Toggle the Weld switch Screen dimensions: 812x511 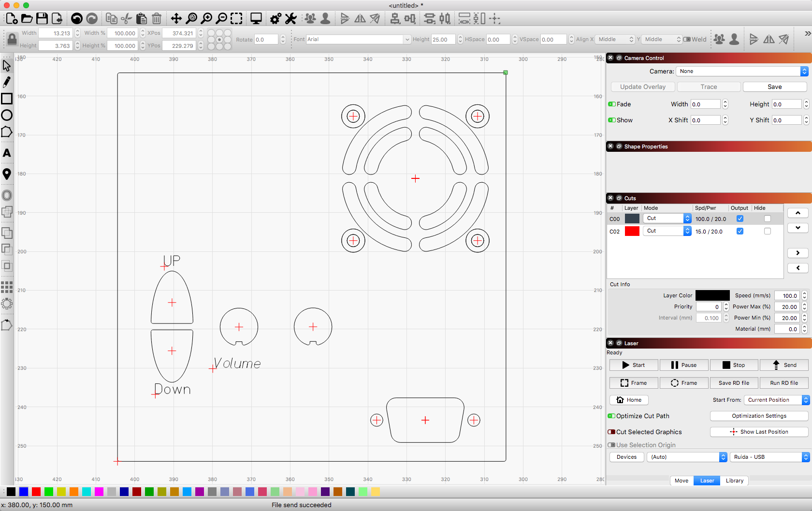(x=687, y=39)
